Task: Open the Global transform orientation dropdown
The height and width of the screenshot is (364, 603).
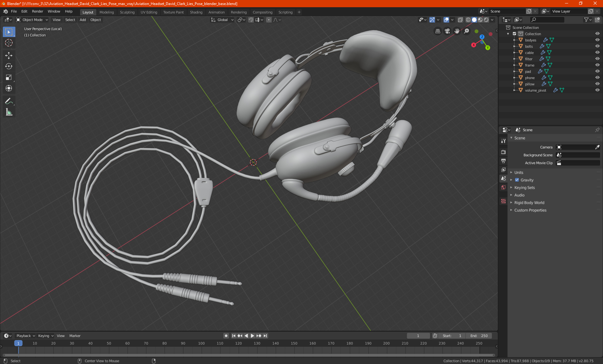Action: (222, 20)
